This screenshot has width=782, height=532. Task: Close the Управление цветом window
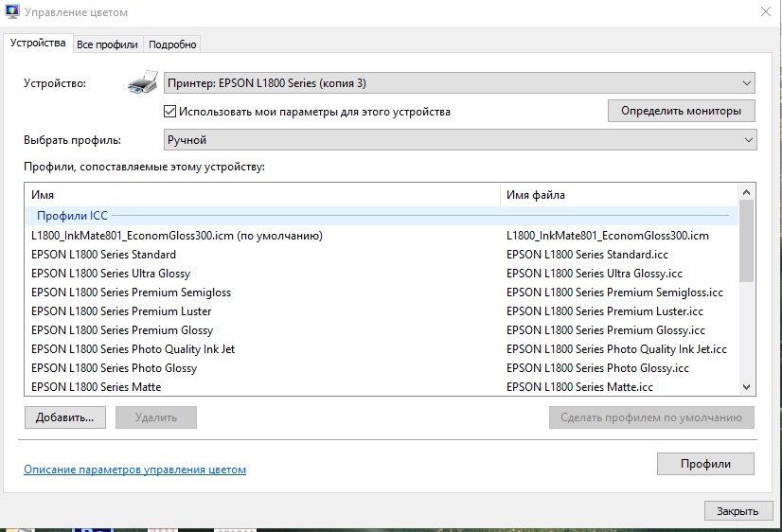point(766,11)
